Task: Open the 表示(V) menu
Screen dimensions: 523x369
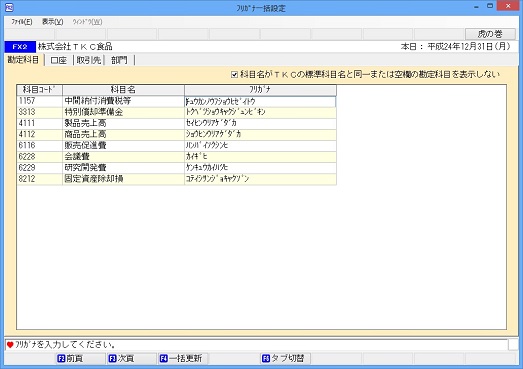Action: click(52, 22)
